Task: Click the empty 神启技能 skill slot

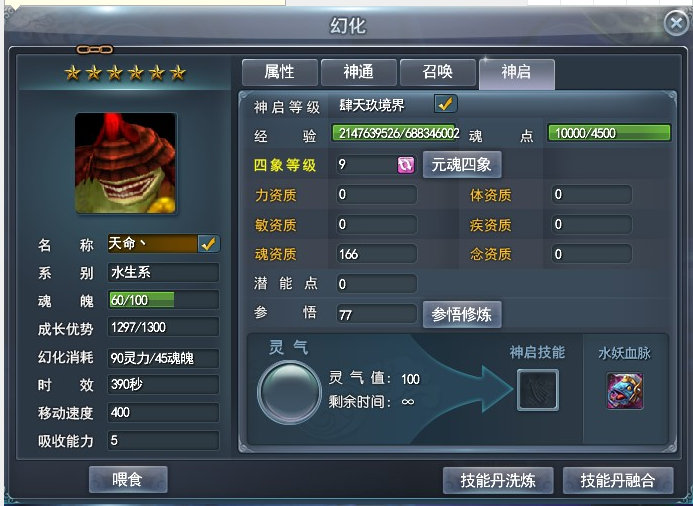Action: [x=538, y=390]
